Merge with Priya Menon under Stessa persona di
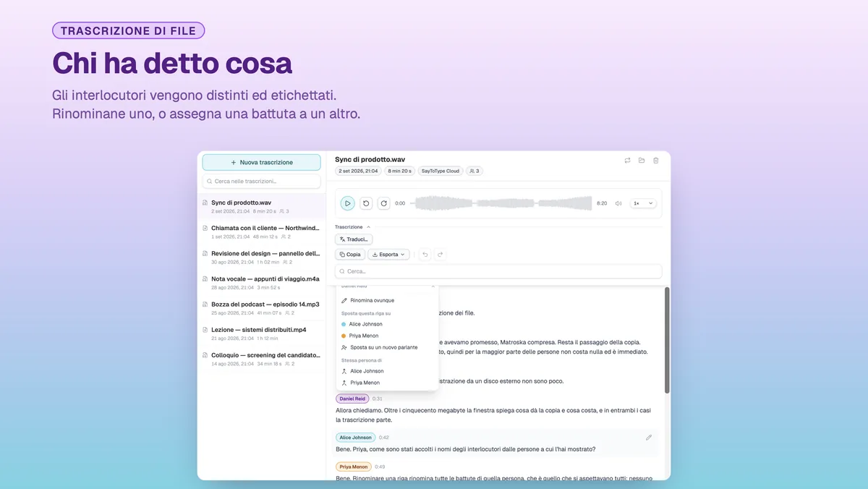This screenshot has width=868, height=489. [x=387, y=383]
